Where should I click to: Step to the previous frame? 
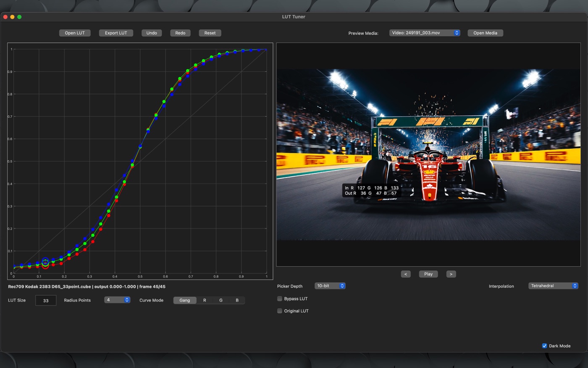tap(406, 274)
